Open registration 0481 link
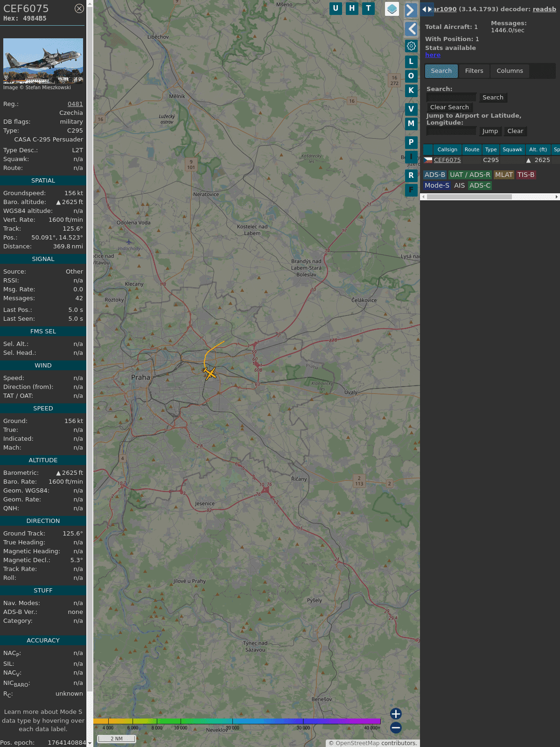This screenshot has width=560, height=747. (75, 104)
